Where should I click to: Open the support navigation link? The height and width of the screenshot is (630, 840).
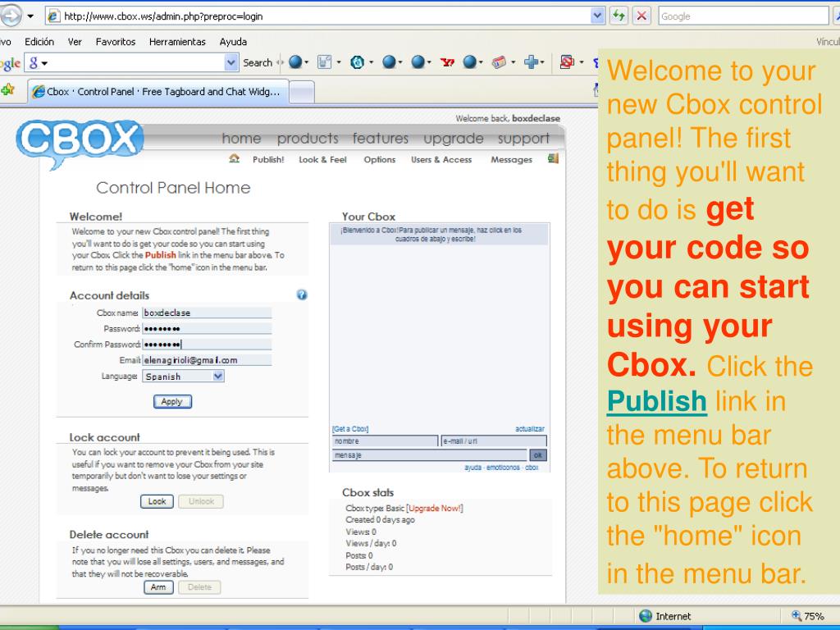point(523,138)
